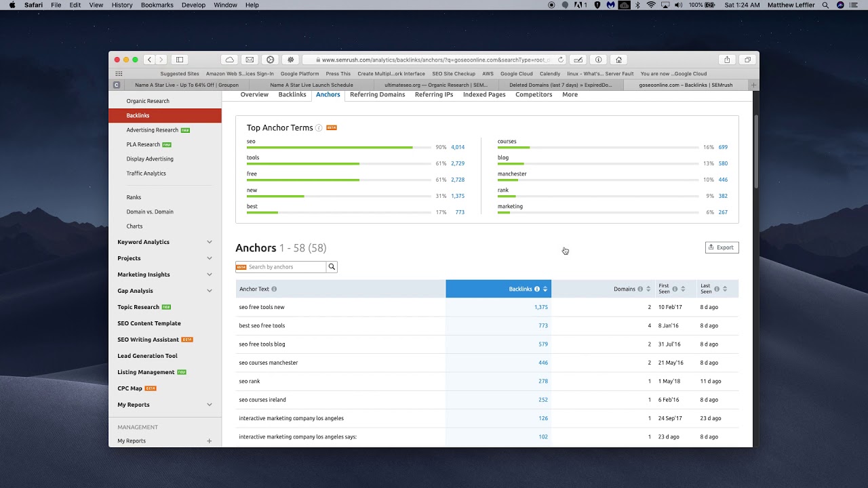Open Organic Research in the sidebar
This screenshot has height=488, width=868.
coord(148,101)
